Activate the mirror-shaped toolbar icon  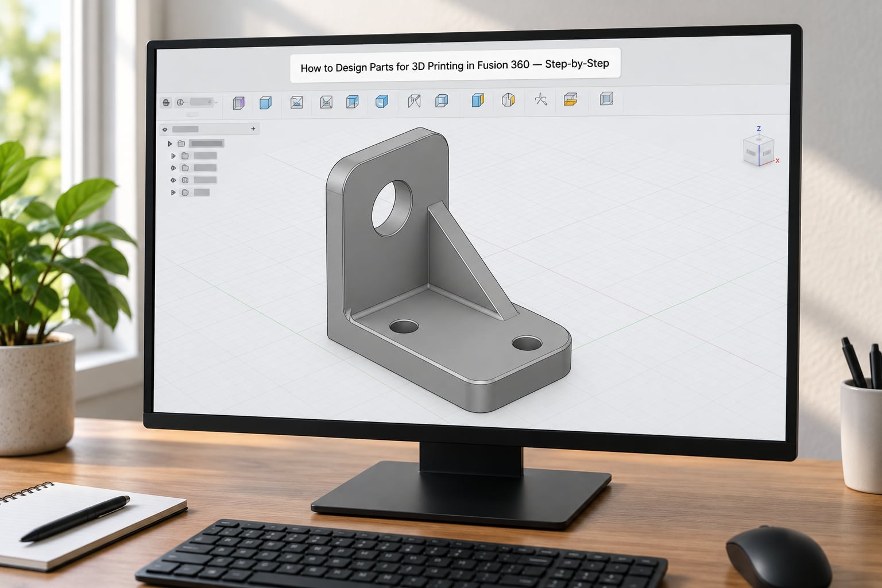[x=414, y=101]
